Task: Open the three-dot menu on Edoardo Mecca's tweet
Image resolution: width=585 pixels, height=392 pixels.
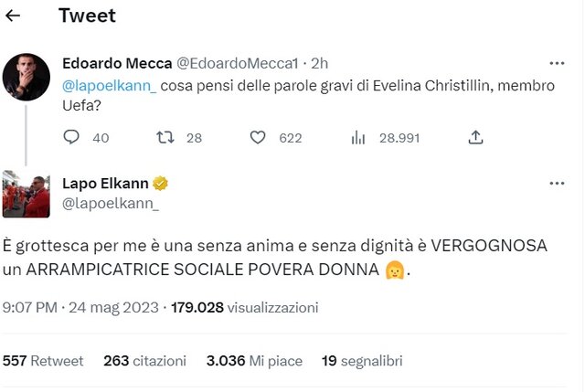Action: pyautogui.click(x=557, y=63)
